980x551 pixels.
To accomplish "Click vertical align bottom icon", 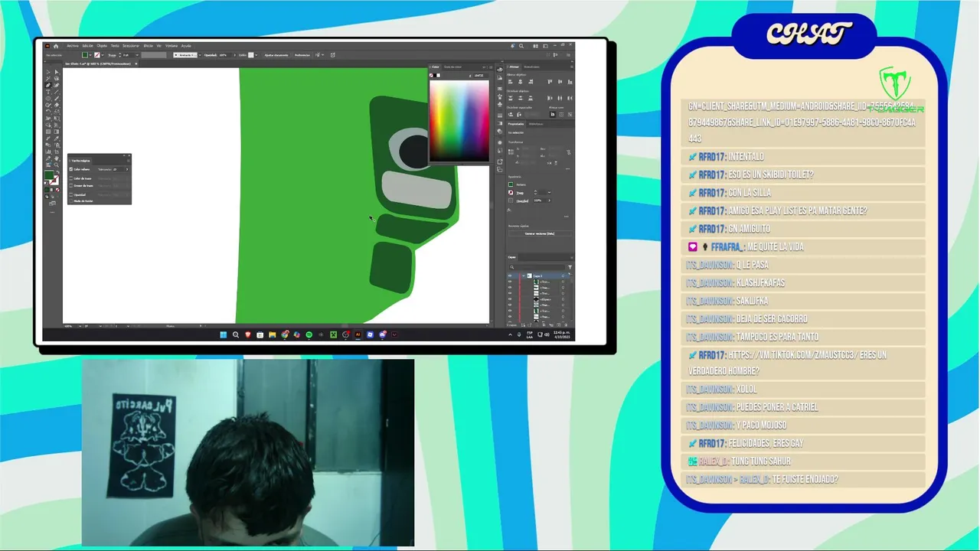I will tap(570, 82).
